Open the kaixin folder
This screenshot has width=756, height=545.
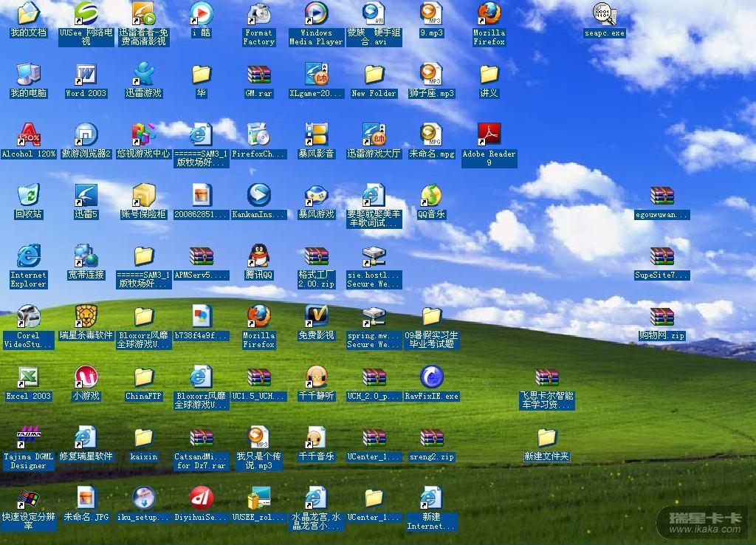tap(144, 437)
